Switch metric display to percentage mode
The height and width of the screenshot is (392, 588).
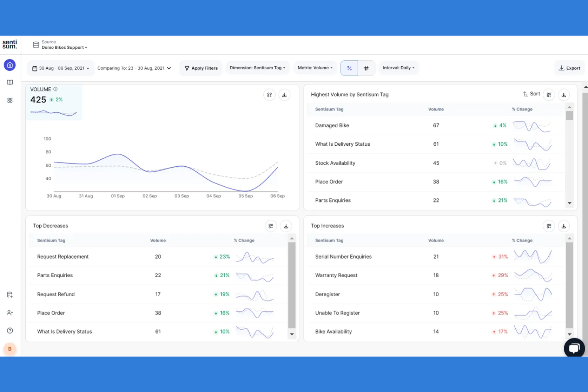(x=349, y=68)
